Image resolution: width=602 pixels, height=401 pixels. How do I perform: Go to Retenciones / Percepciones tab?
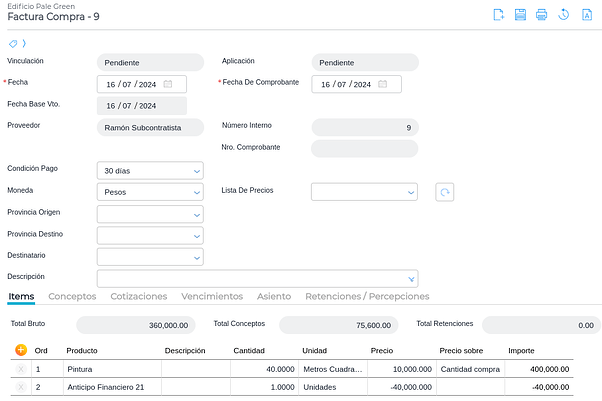[366, 296]
